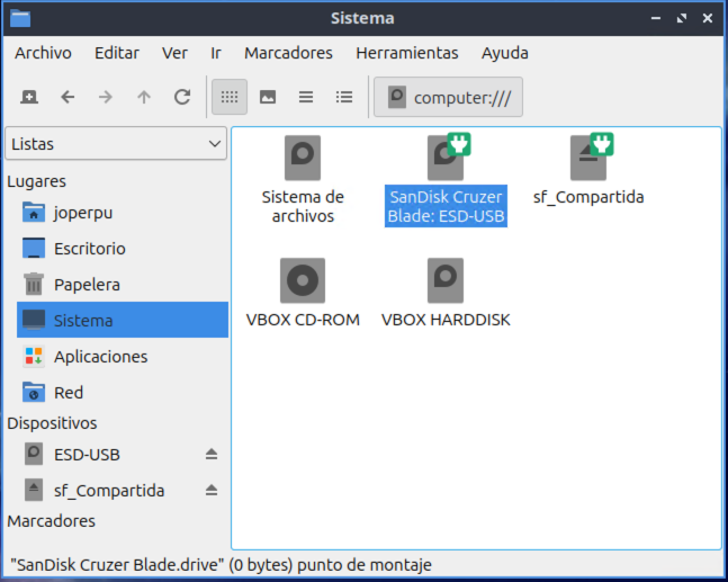
Task: Switch to thumbnail view
Action: pyautogui.click(x=268, y=97)
